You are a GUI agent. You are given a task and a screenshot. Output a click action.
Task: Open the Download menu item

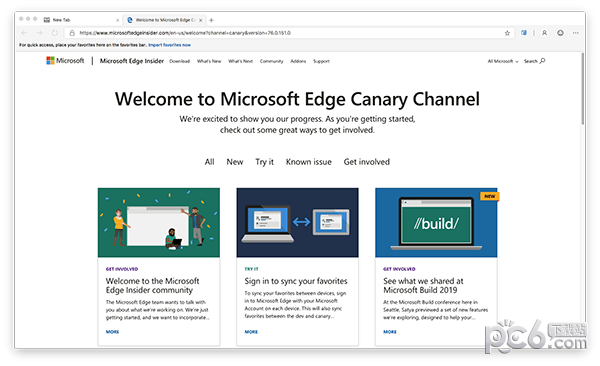pos(179,61)
